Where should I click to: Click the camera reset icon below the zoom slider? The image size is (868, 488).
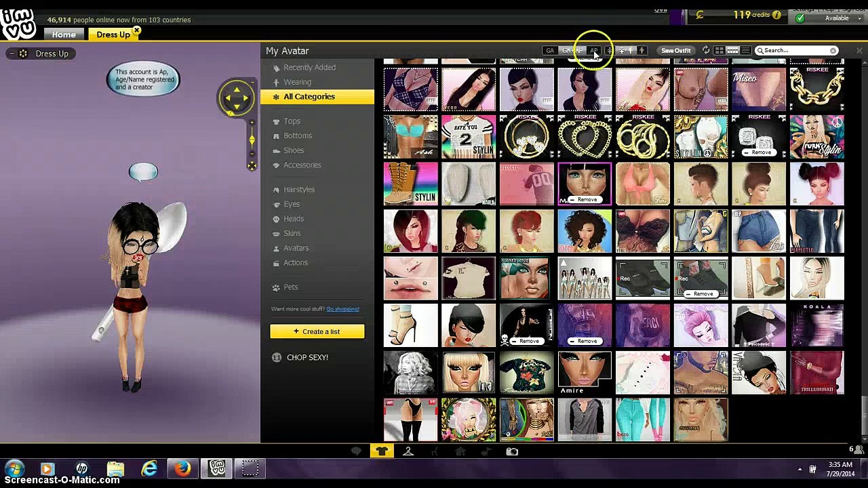[252, 165]
